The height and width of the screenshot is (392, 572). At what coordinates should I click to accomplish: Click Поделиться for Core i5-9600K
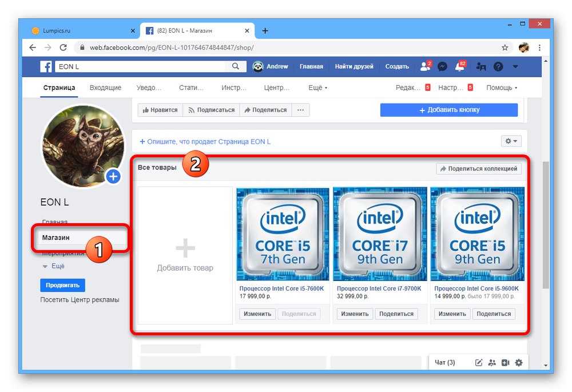[x=494, y=314]
